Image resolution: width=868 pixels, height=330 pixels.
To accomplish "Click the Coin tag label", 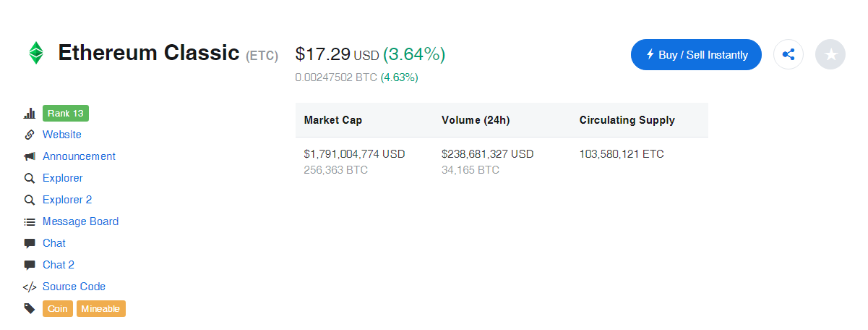I will point(58,309).
